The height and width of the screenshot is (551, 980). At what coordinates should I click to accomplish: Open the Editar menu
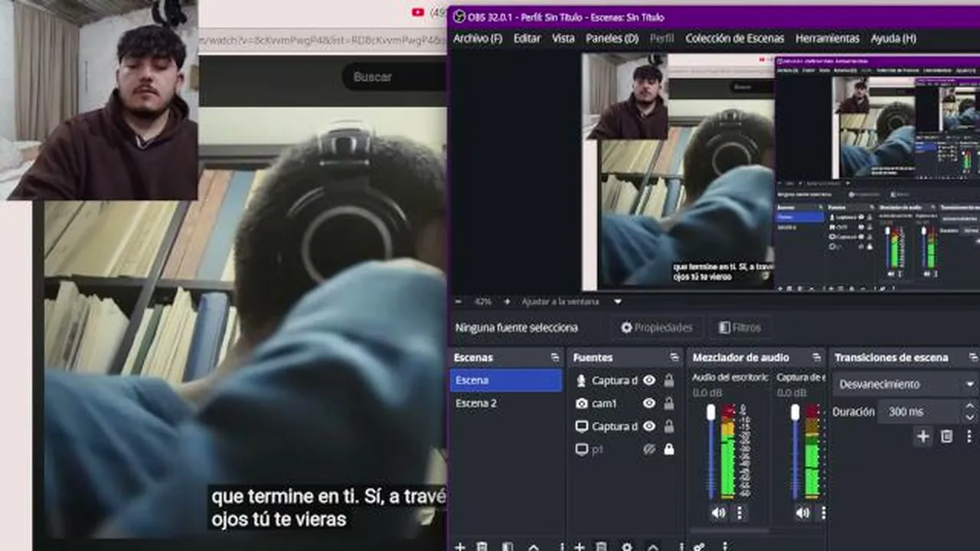(527, 38)
